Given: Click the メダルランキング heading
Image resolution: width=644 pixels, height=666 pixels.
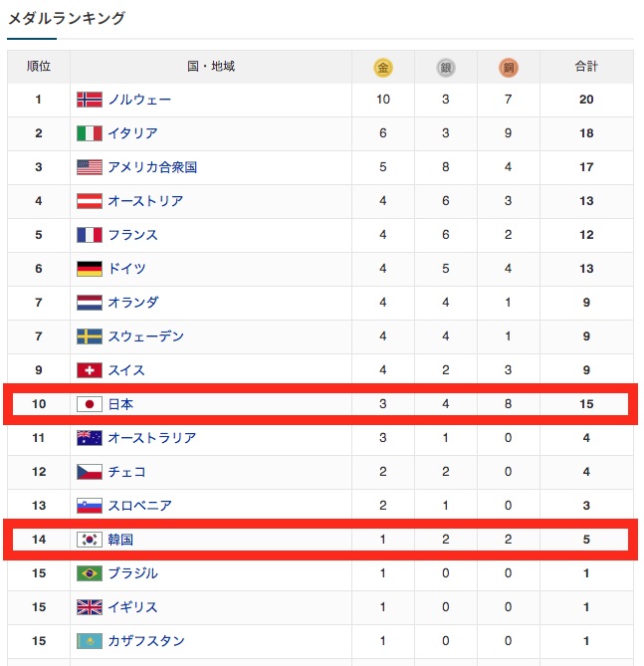Looking at the screenshot, I should tap(67, 18).
